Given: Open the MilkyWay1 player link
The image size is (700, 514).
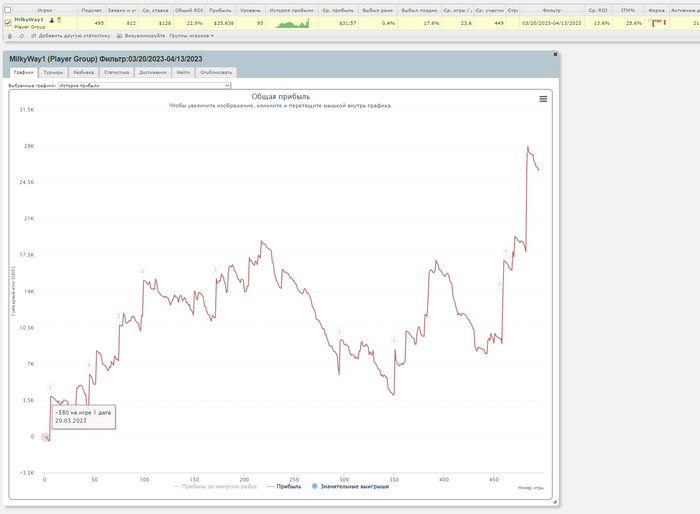Looking at the screenshot, I should point(29,20).
